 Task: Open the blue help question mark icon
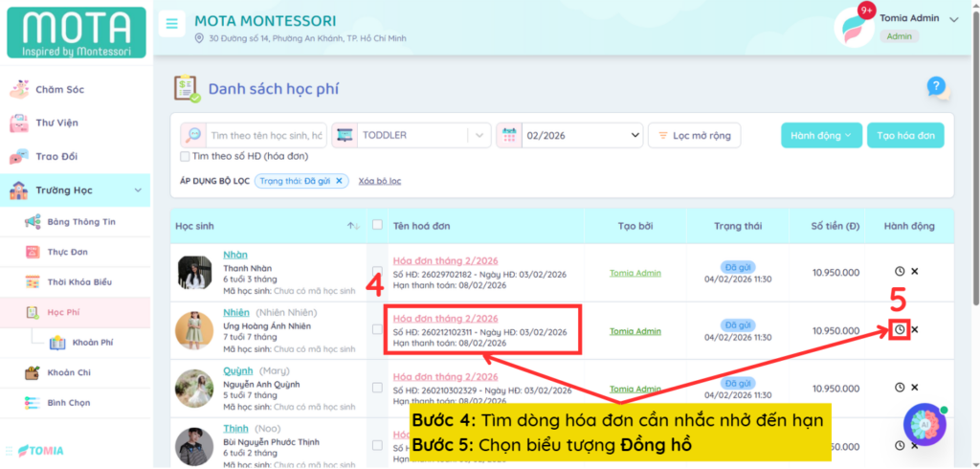pos(937,87)
